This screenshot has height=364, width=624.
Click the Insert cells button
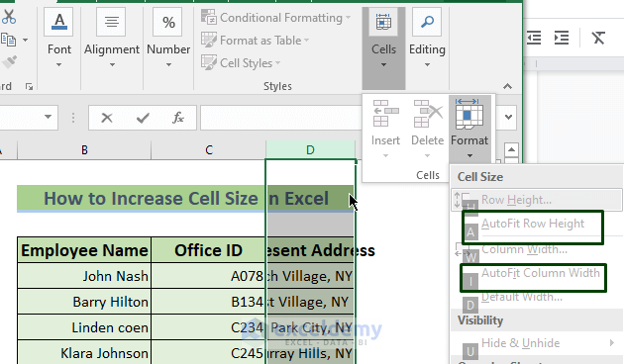[385, 129]
